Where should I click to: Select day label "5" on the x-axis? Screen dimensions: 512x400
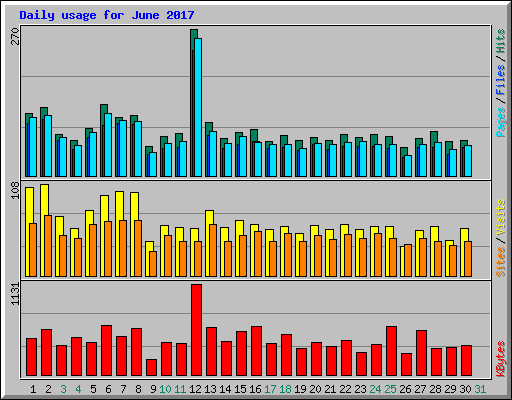point(93,389)
